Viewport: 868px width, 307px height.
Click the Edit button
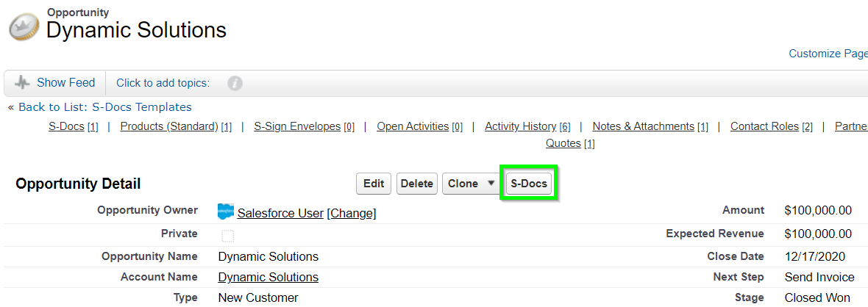coord(374,184)
